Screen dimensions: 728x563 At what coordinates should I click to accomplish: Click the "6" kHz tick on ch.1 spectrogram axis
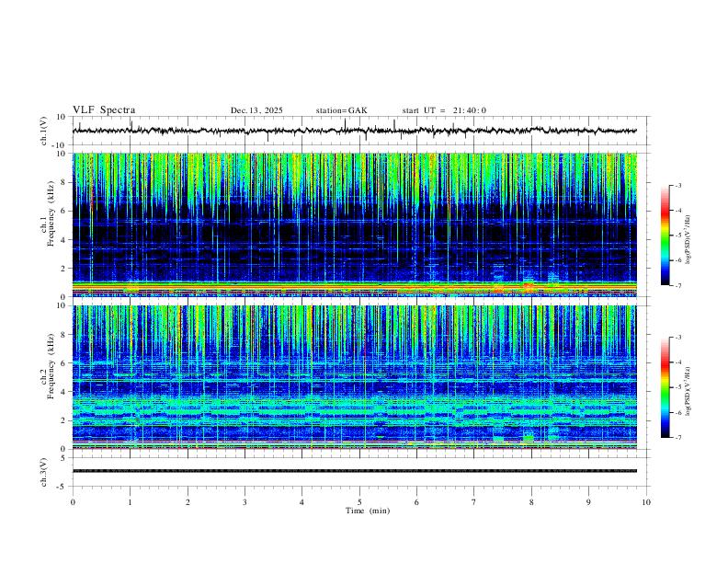pyautogui.click(x=64, y=211)
